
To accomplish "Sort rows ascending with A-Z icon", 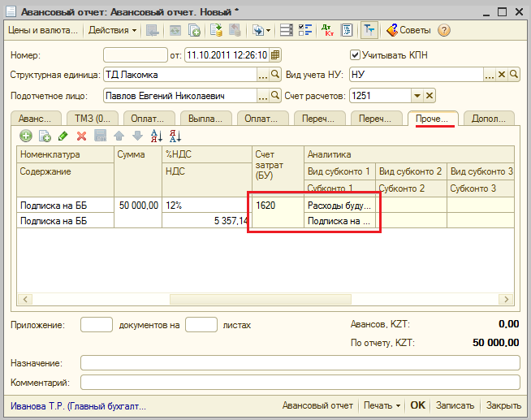I will pyautogui.click(x=158, y=136).
